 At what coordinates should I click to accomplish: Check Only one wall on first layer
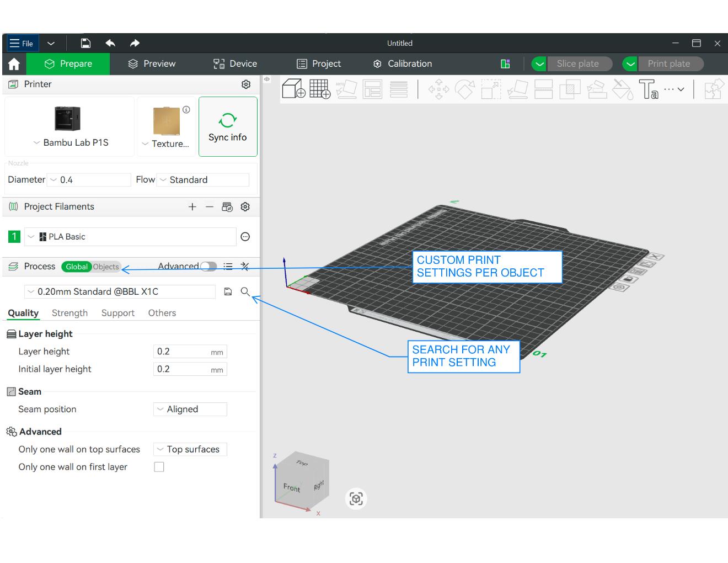coord(159,467)
